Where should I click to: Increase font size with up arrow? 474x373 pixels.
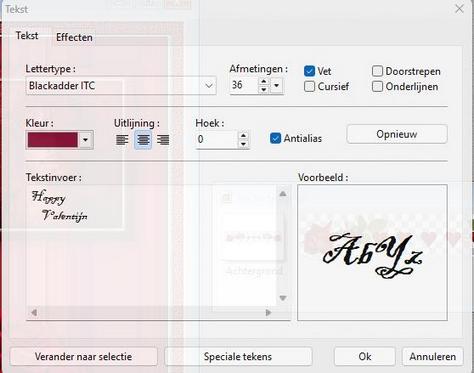[264, 82]
